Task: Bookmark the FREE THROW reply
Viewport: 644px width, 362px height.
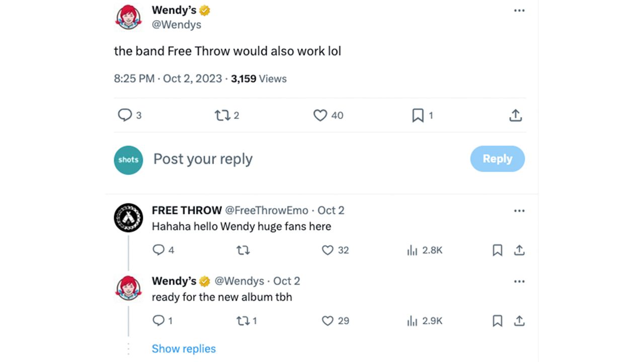Action: point(497,250)
